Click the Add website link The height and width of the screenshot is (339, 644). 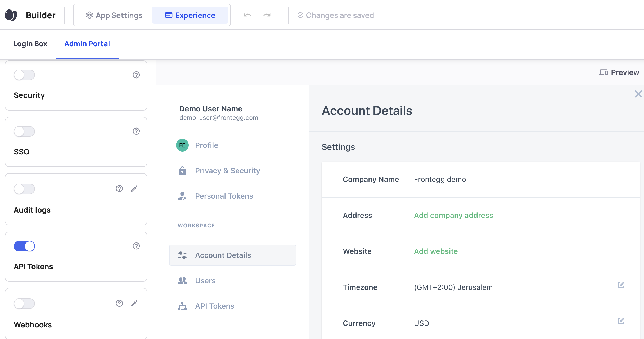tap(436, 251)
